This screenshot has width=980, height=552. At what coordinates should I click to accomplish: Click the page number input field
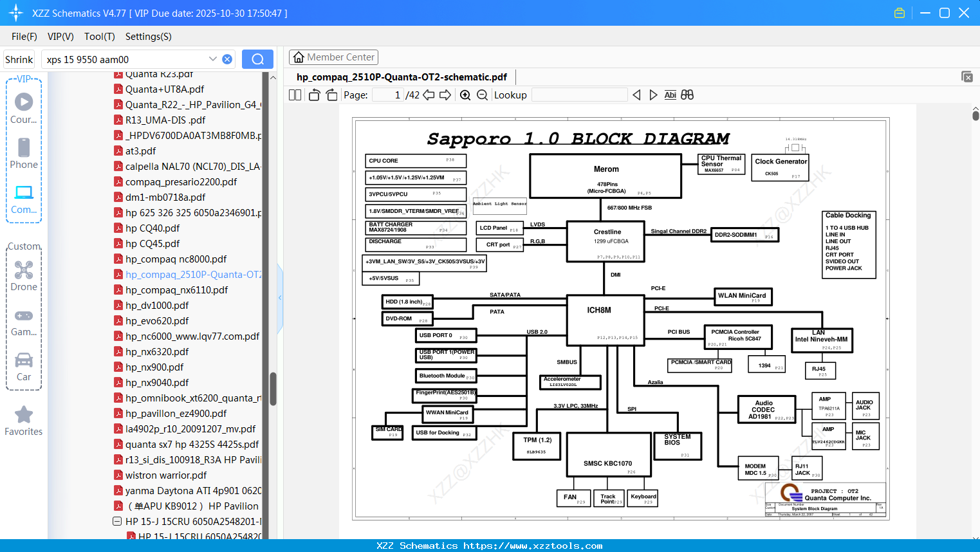pos(388,95)
